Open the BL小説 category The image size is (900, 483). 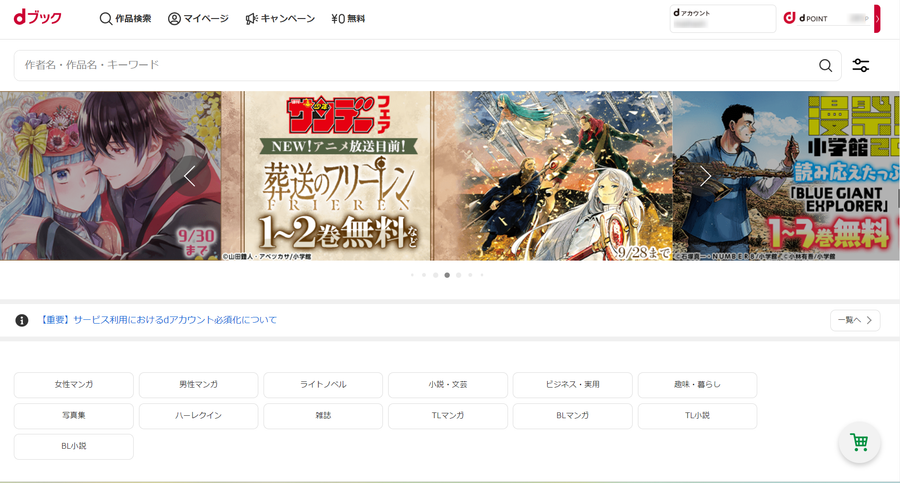[73, 446]
